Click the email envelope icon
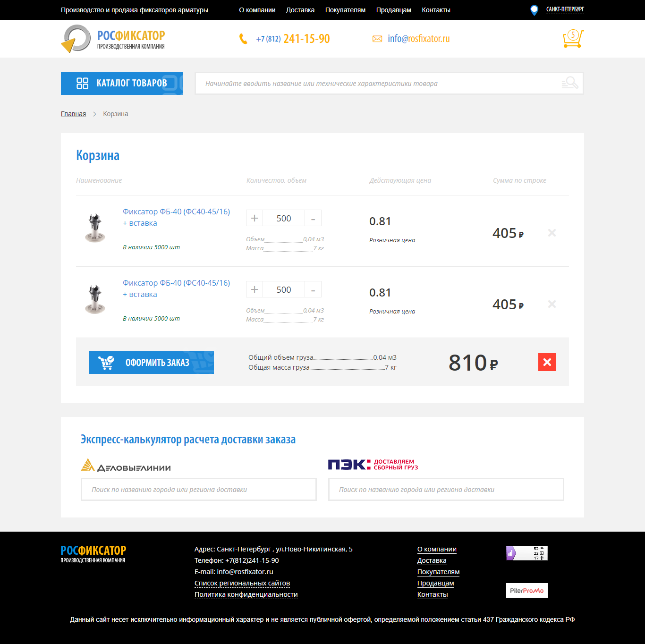 click(x=377, y=39)
